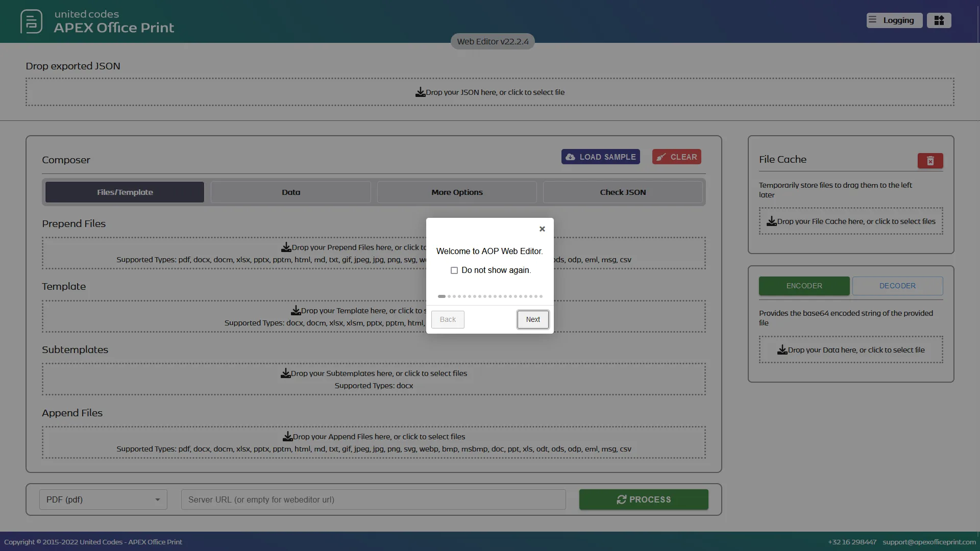980x551 pixels.
Task: Click the Subtemplates drop zone
Action: (374, 379)
